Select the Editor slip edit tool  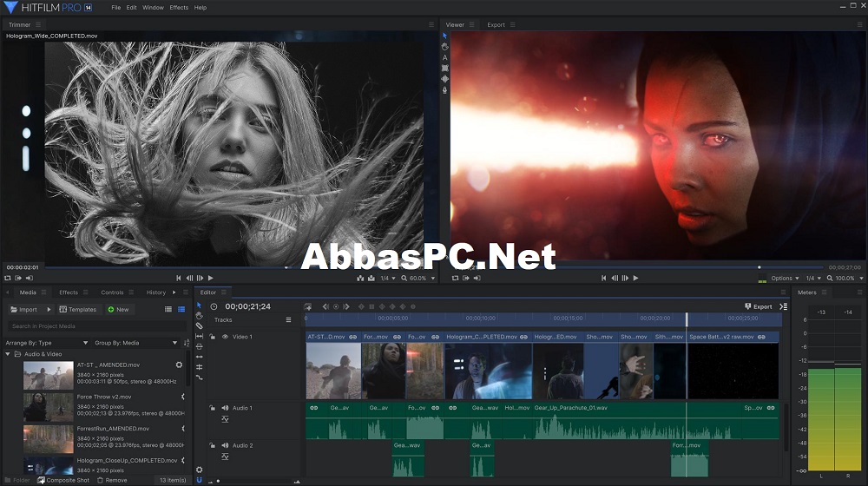click(x=200, y=336)
